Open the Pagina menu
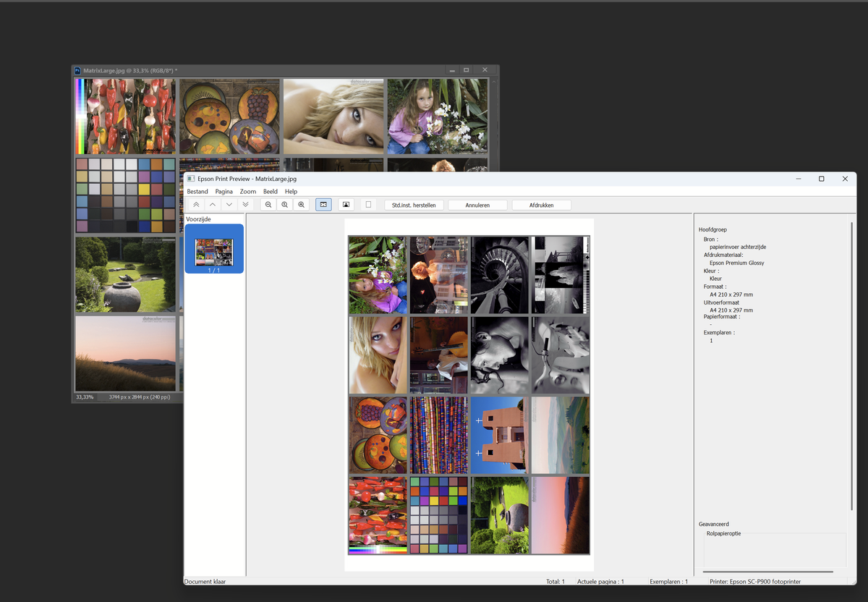The width and height of the screenshot is (868, 602). pos(224,192)
